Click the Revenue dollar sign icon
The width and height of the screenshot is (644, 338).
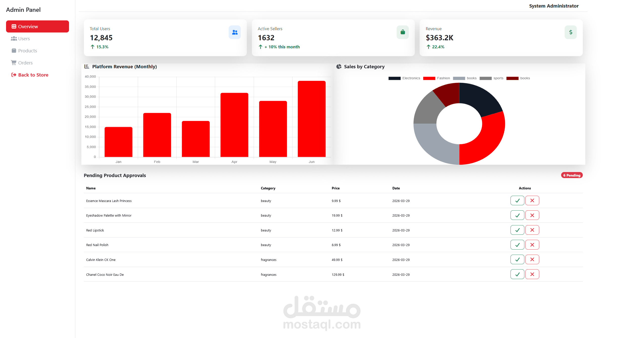click(x=570, y=32)
